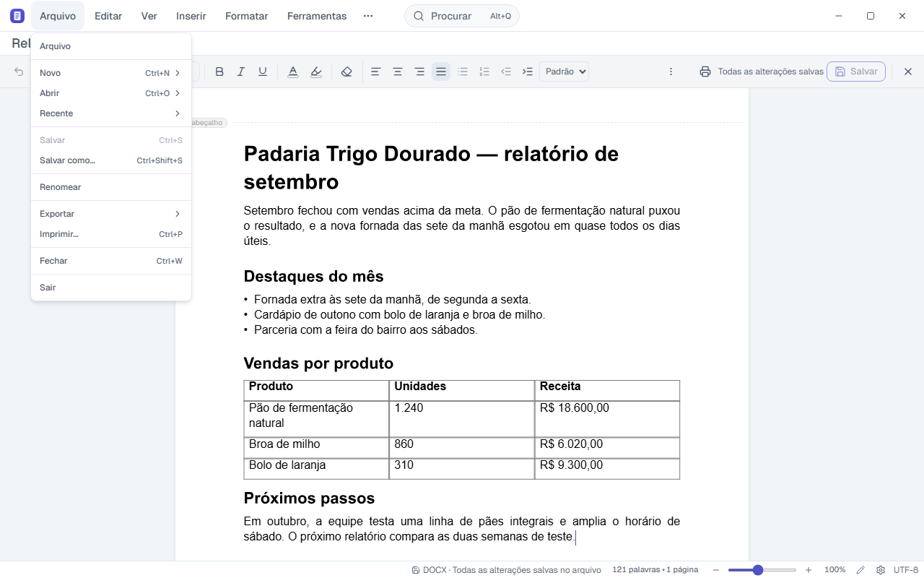Screen dimensions: 924x578
Task: Click the undo arrow icon
Action: point(19,72)
